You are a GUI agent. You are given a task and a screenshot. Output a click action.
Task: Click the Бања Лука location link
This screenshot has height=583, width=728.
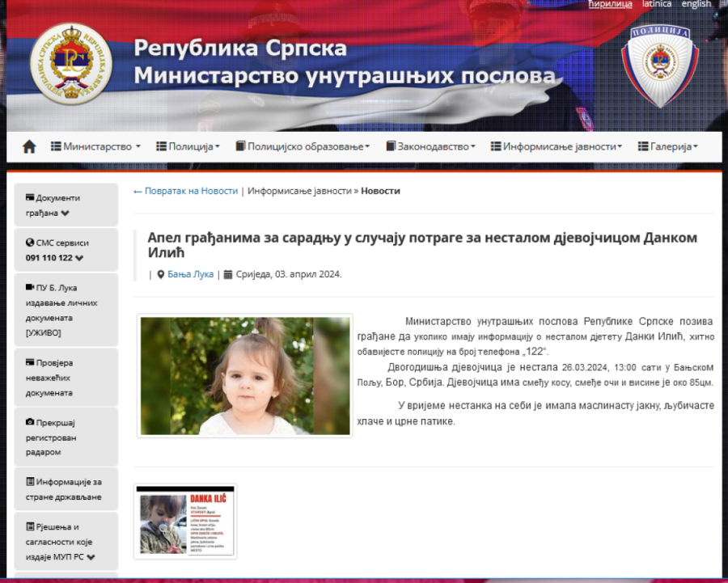click(190, 274)
